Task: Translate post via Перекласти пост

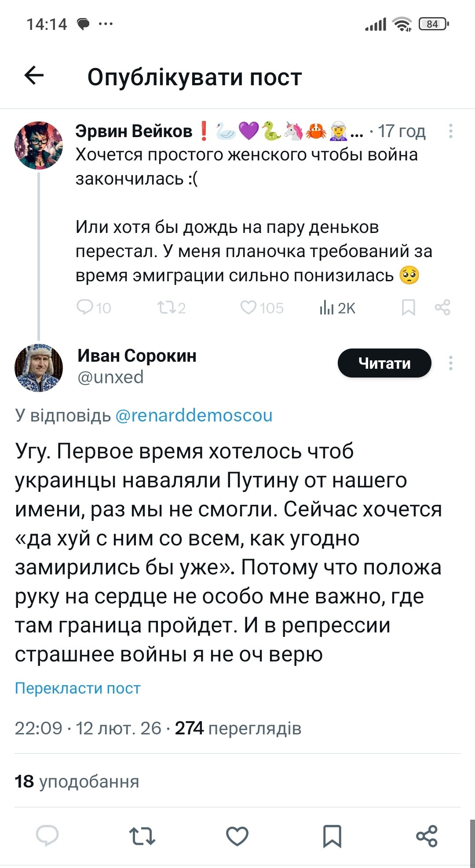Action: click(x=78, y=688)
